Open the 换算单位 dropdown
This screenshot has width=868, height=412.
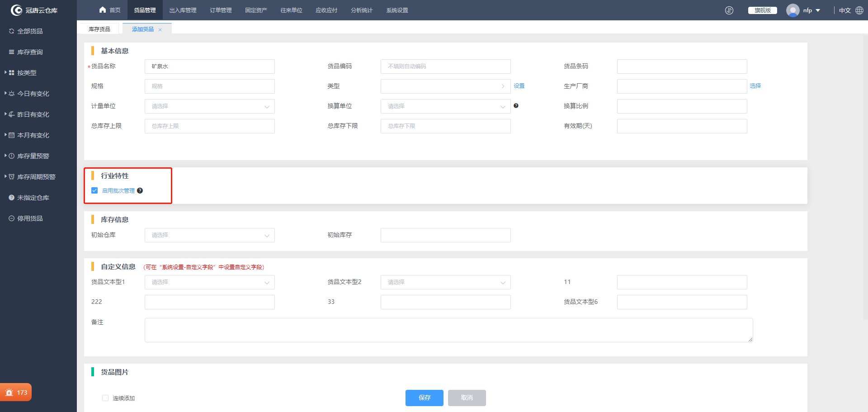[446, 106]
